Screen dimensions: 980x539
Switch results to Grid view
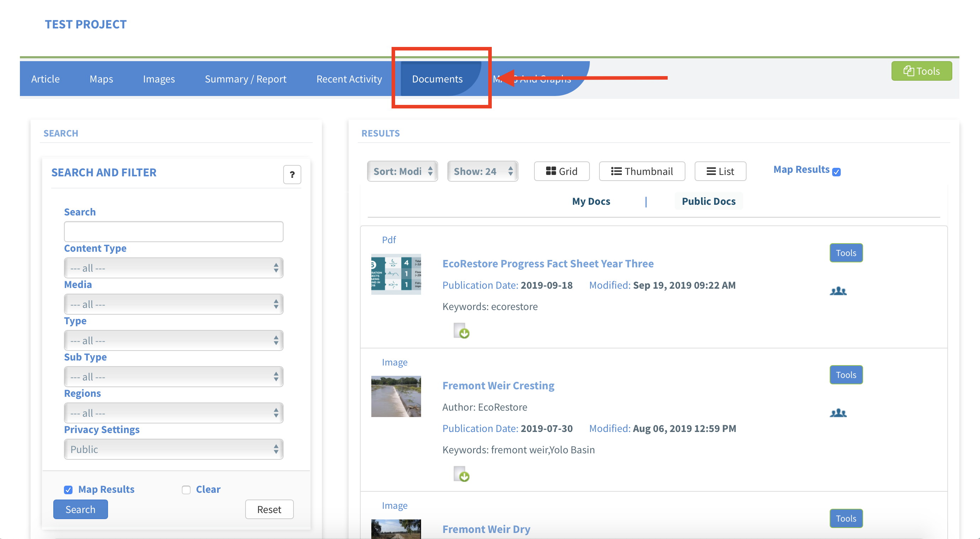pyautogui.click(x=561, y=171)
